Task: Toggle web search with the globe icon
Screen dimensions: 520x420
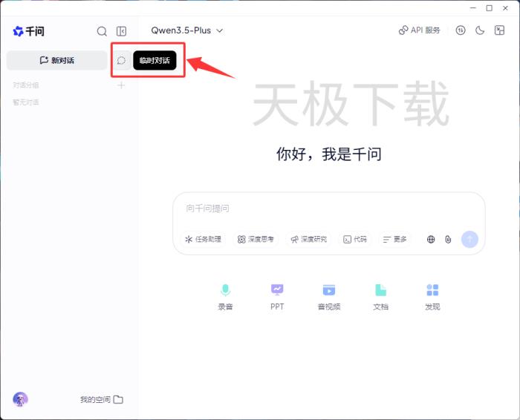Action: 431,239
